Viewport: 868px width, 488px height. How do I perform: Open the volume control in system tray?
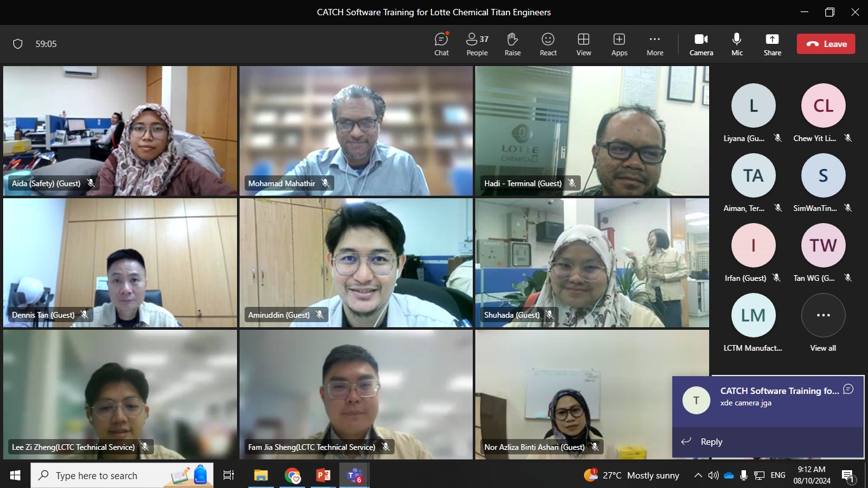[x=713, y=475]
